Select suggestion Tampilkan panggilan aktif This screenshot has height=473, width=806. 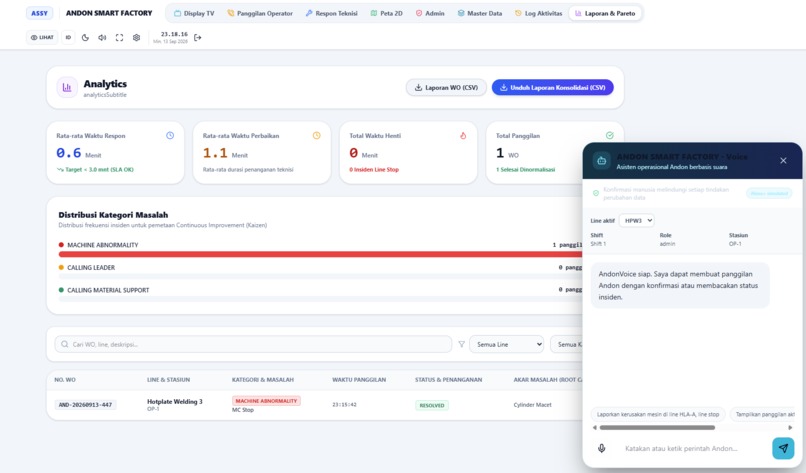(762, 414)
